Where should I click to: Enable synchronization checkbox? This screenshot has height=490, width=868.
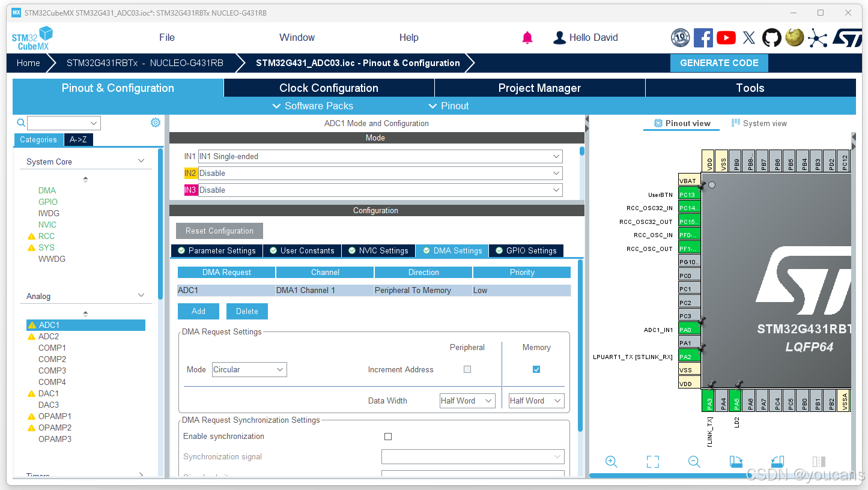click(x=388, y=437)
